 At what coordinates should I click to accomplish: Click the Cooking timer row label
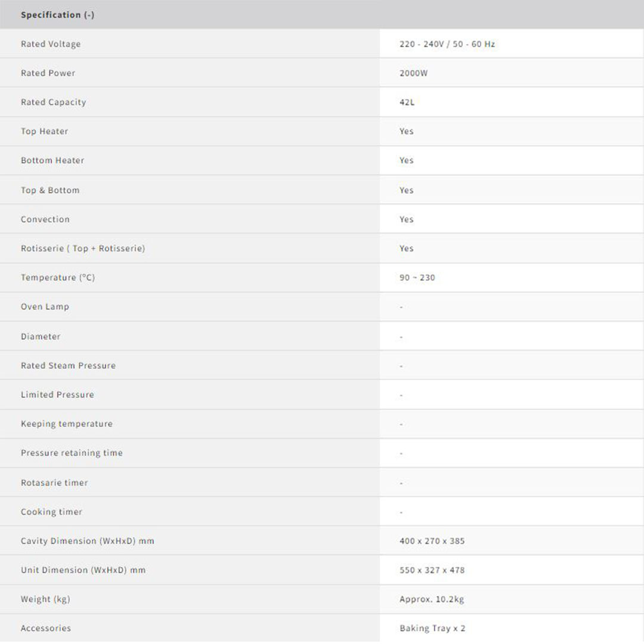click(51, 512)
